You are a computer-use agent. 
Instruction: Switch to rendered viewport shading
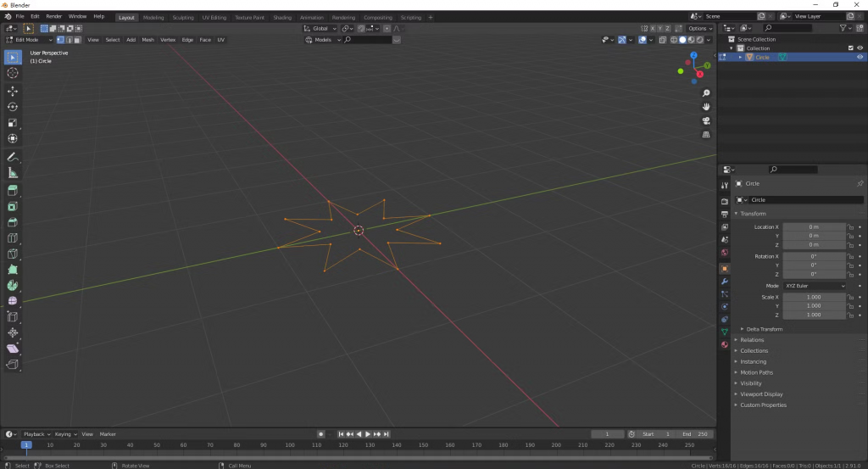point(699,40)
